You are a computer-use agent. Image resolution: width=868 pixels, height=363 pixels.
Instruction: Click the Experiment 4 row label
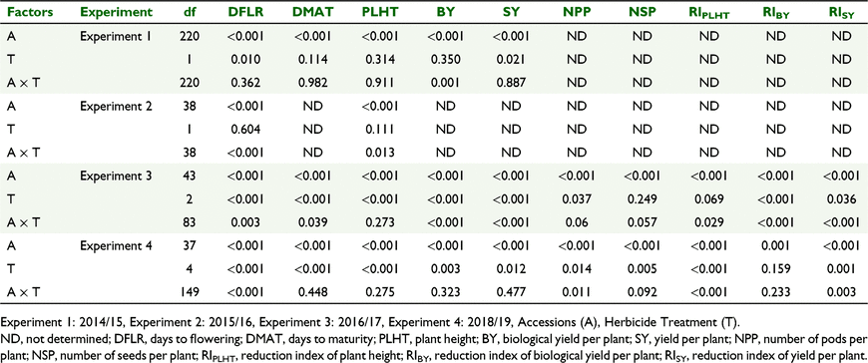(115, 246)
